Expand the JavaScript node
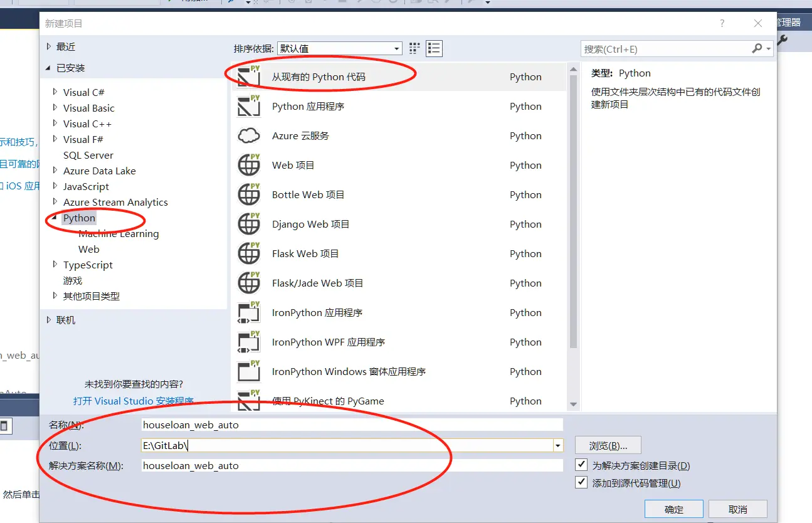This screenshot has width=812, height=523. point(56,186)
